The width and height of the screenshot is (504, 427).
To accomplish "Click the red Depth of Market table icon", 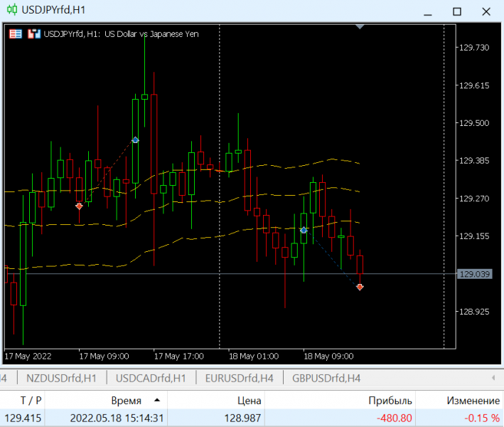I will pyautogui.click(x=16, y=33).
